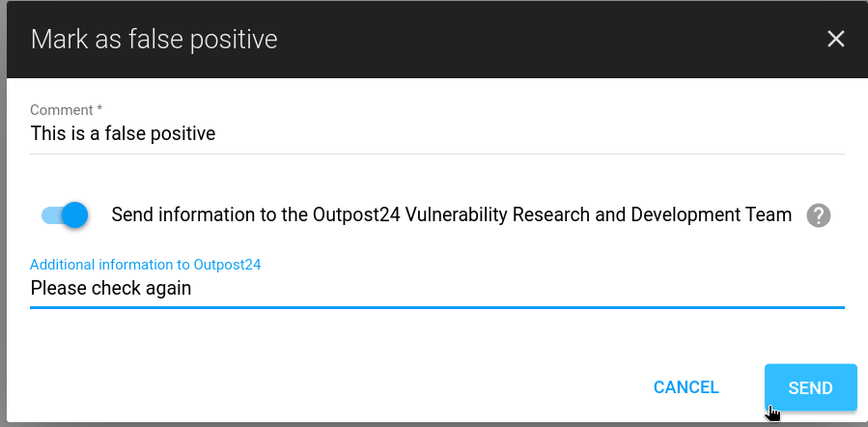Image resolution: width=868 pixels, height=427 pixels.
Task: Disable sending information to the Research Team
Action: 65,215
